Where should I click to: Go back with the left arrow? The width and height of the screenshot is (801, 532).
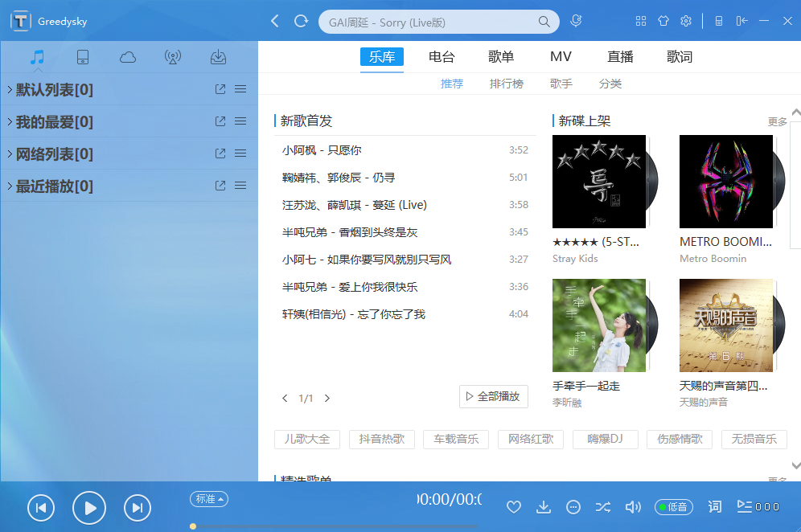point(275,21)
